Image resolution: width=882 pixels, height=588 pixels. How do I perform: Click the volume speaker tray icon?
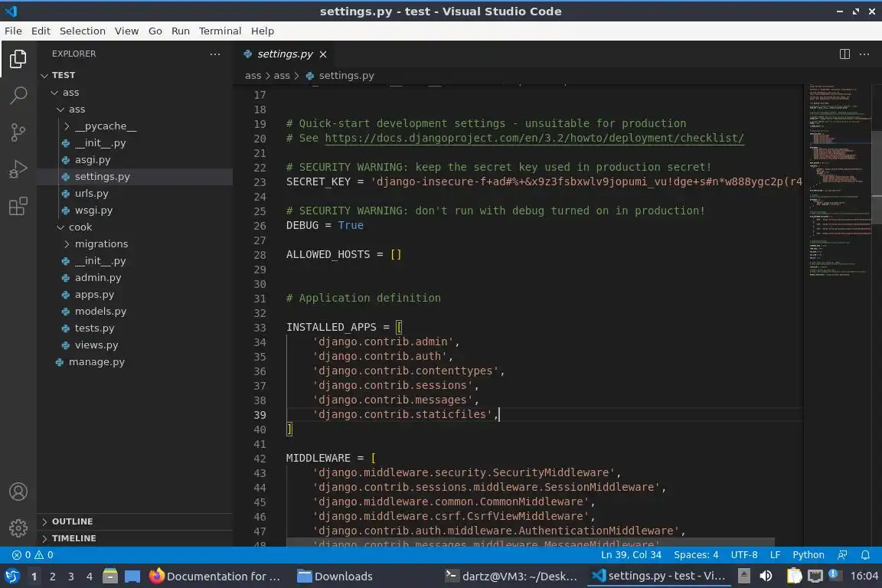click(766, 576)
